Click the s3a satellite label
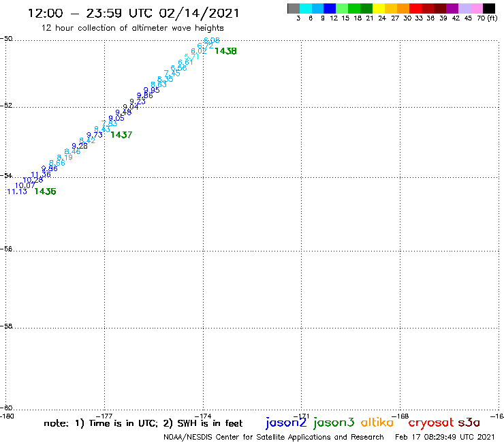The image size is (504, 443). click(469, 423)
